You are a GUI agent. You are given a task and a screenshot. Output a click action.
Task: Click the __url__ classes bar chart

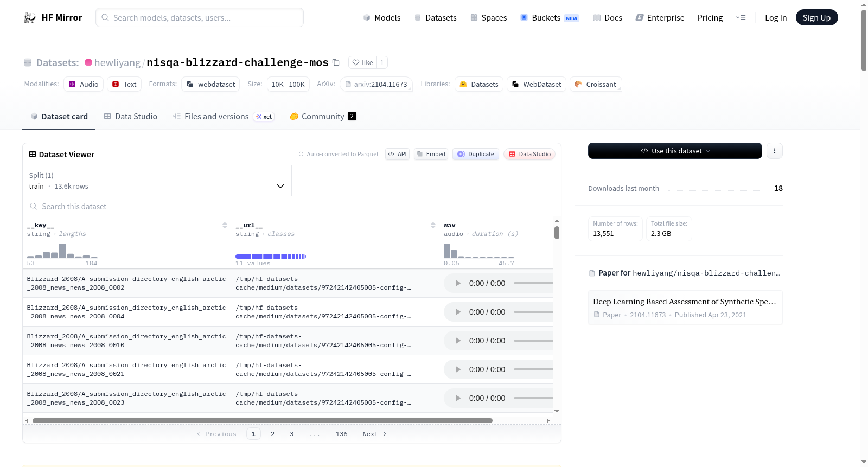271,256
